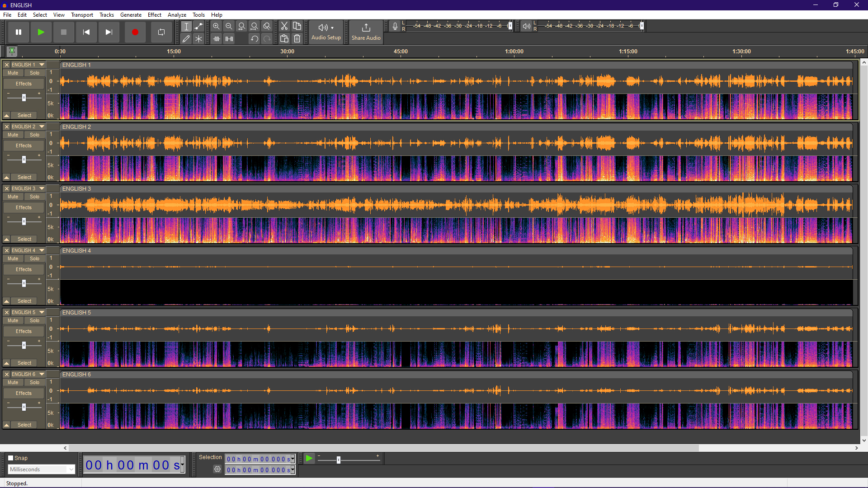Enable the Snap checkbox

[11, 458]
